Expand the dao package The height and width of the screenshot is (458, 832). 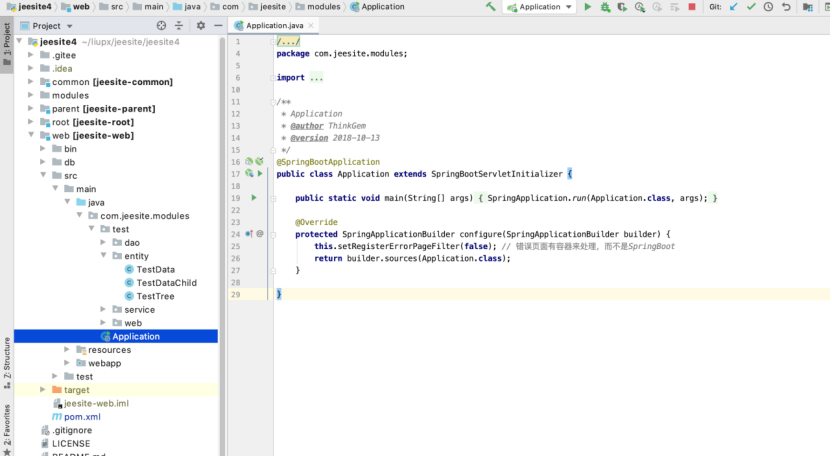[103, 243]
